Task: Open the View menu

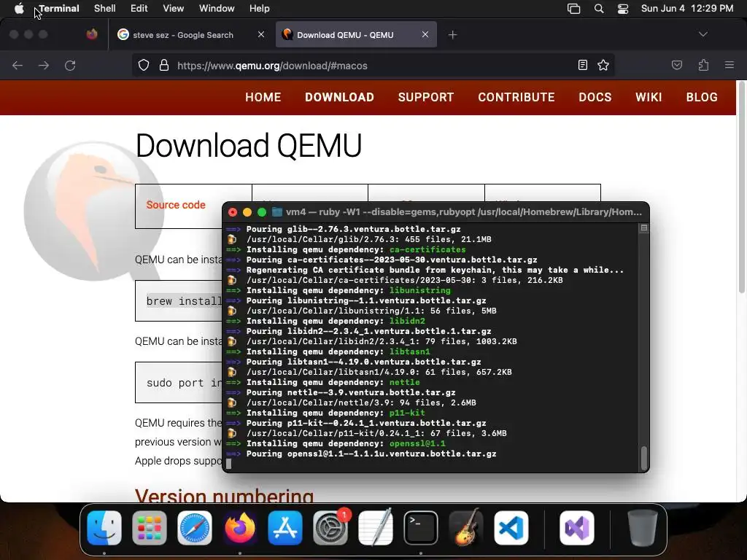Action: tap(174, 8)
